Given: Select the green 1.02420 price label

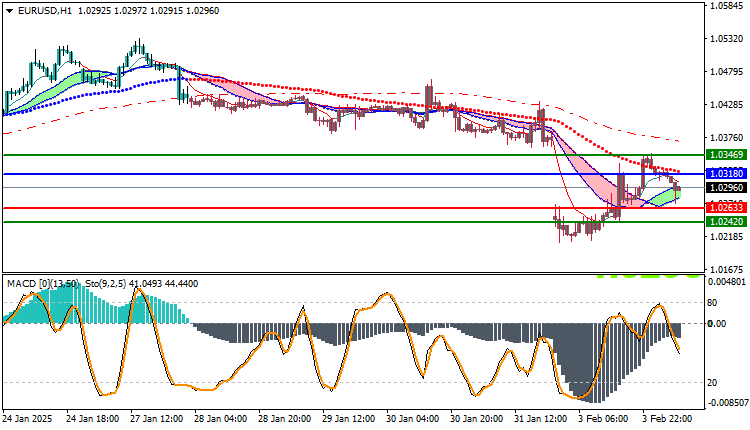Looking at the screenshot, I should 726,221.
